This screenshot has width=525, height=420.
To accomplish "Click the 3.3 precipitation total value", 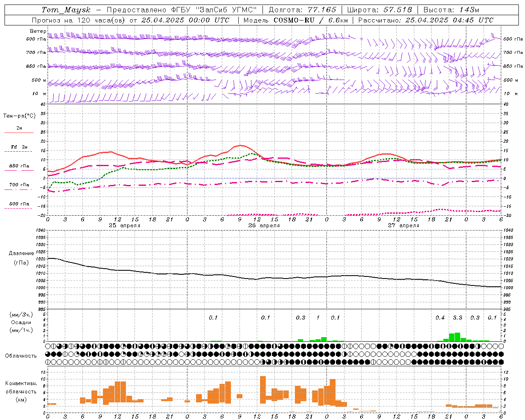I will [457, 317].
